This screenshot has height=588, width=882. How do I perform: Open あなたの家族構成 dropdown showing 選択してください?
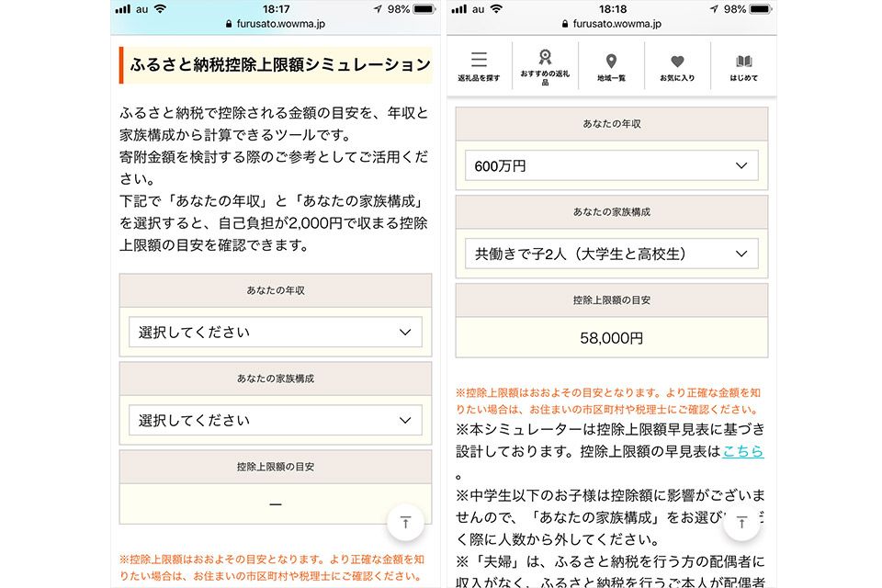276,420
